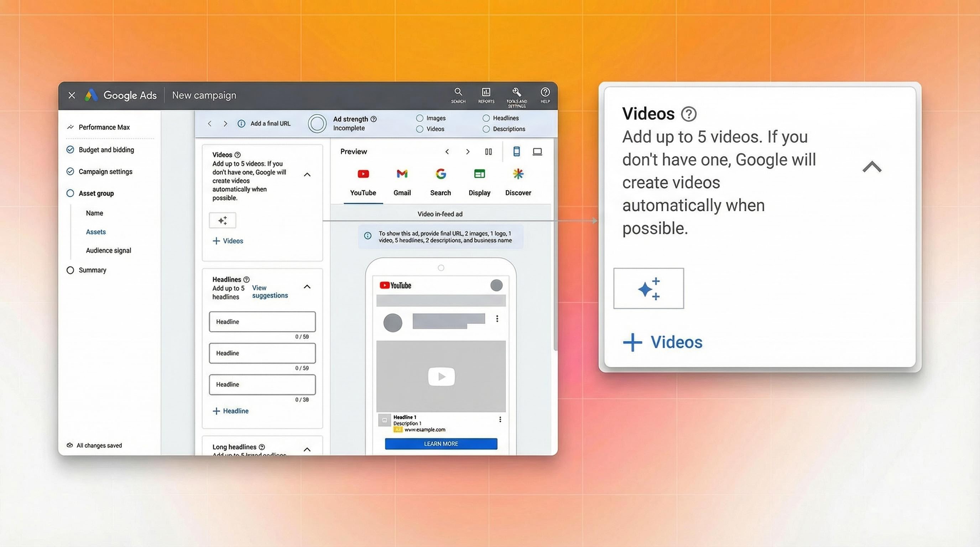Switch to the Gmail preview tab

[x=402, y=182]
